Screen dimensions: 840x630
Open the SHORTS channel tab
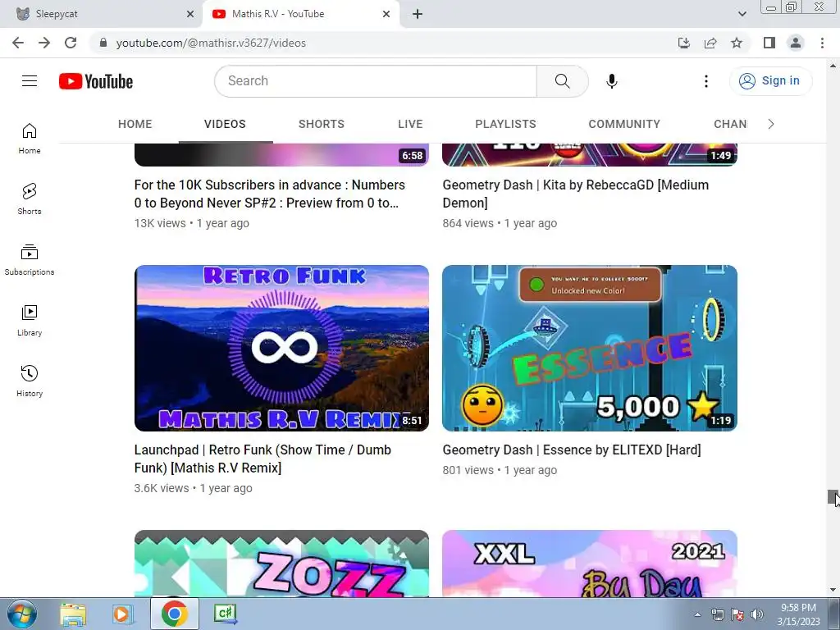pyautogui.click(x=322, y=125)
